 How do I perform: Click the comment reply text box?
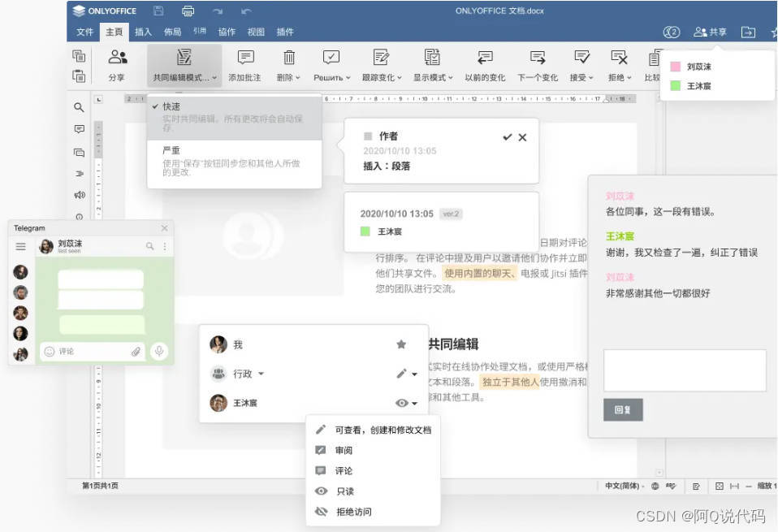coord(685,370)
